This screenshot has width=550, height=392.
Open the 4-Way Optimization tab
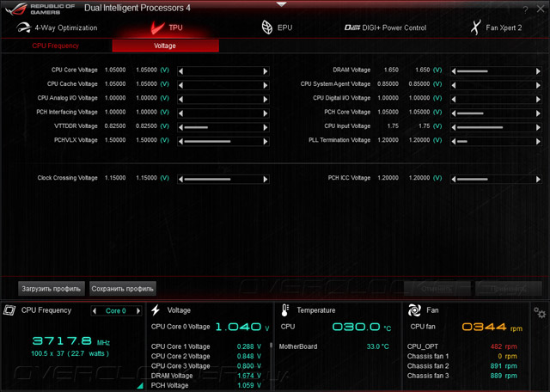click(x=57, y=28)
